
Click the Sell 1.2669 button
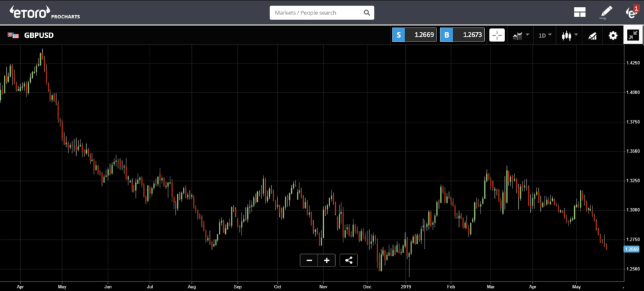(414, 35)
